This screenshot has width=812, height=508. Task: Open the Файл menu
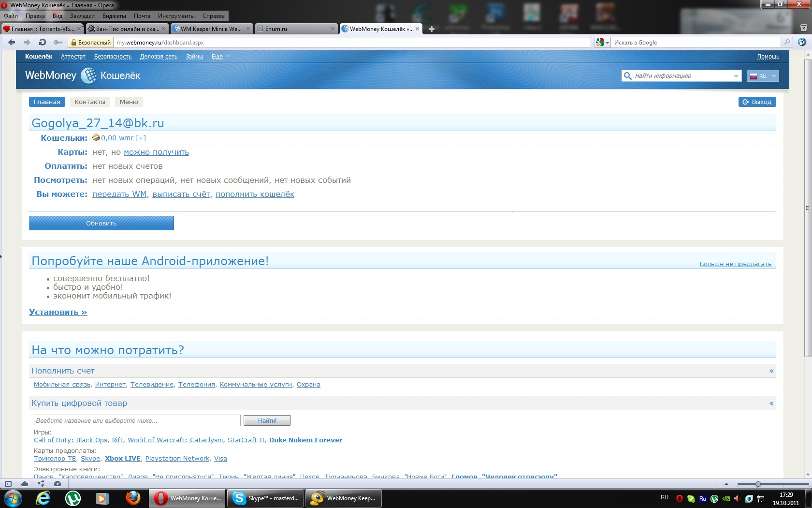(x=11, y=16)
